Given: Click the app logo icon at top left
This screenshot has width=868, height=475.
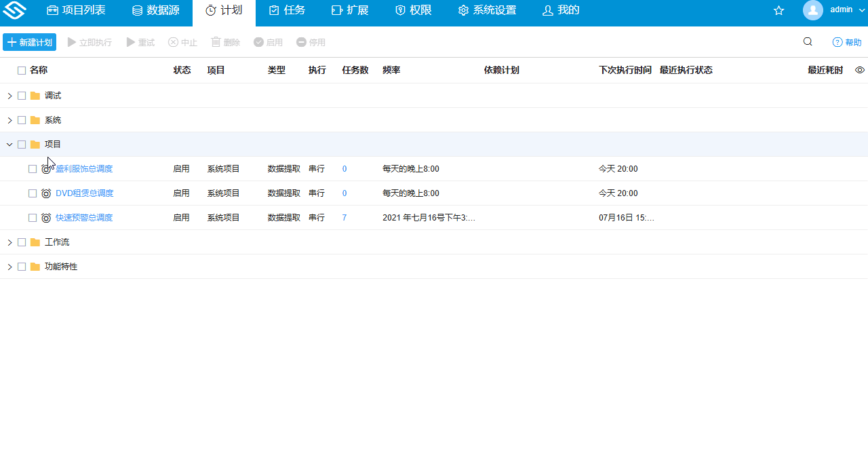Looking at the screenshot, I should [14, 10].
